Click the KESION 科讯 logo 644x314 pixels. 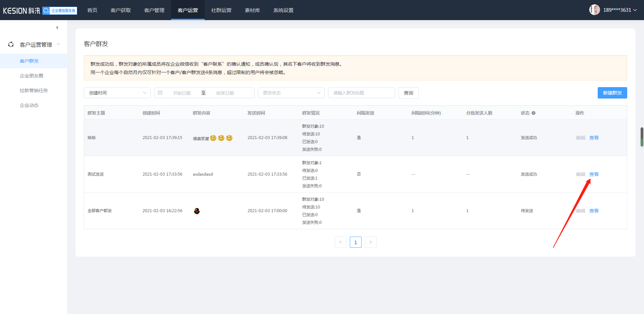pos(21,10)
